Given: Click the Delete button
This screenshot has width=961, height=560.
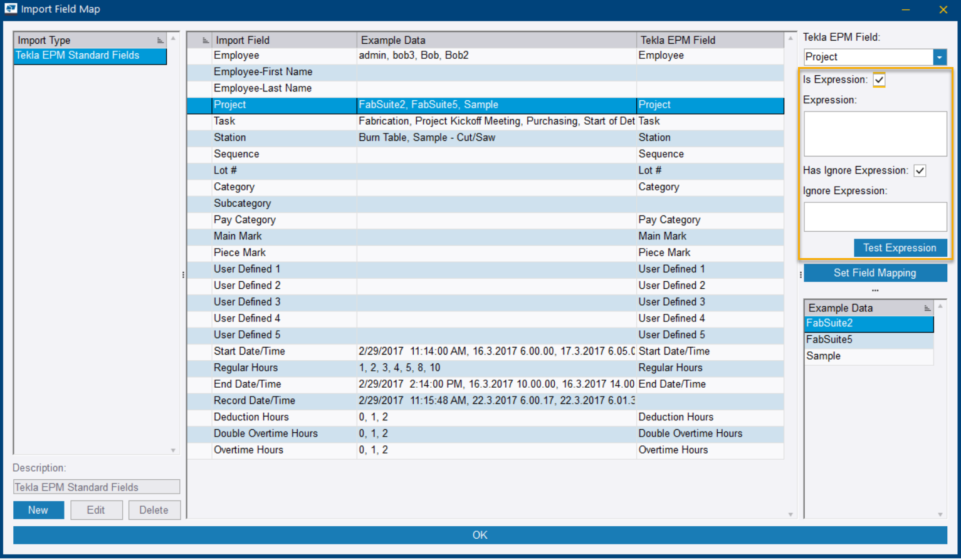Looking at the screenshot, I should [154, 510].
